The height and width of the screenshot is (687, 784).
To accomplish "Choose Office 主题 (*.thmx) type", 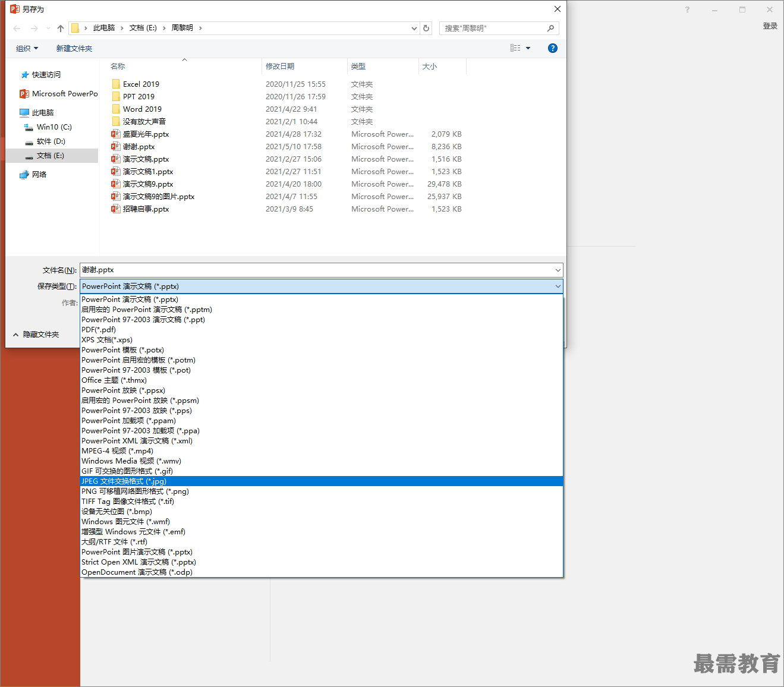I will pyautogui.click(x=322, y=380).
